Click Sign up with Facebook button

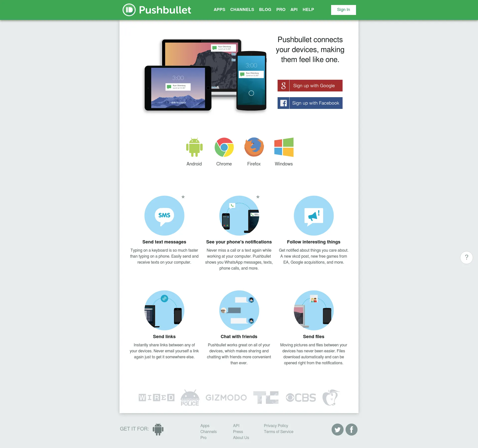(x=310, y=103)
